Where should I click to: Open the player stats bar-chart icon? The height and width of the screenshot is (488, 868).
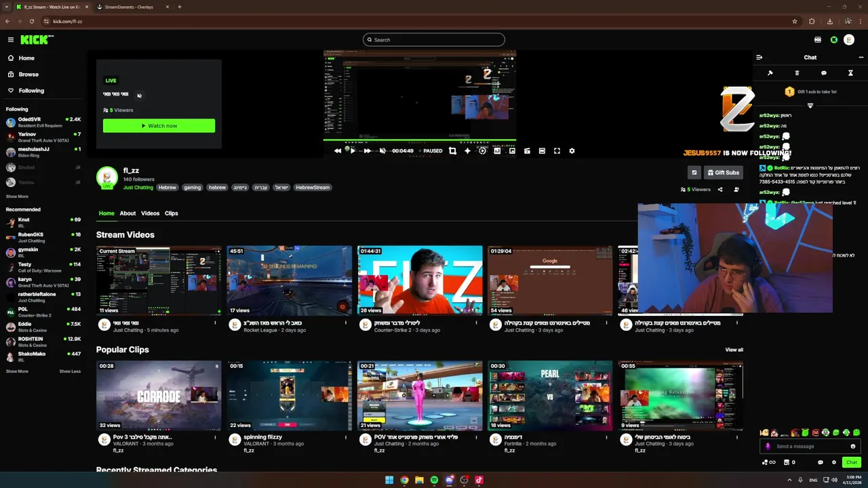[x=497, y=151]
